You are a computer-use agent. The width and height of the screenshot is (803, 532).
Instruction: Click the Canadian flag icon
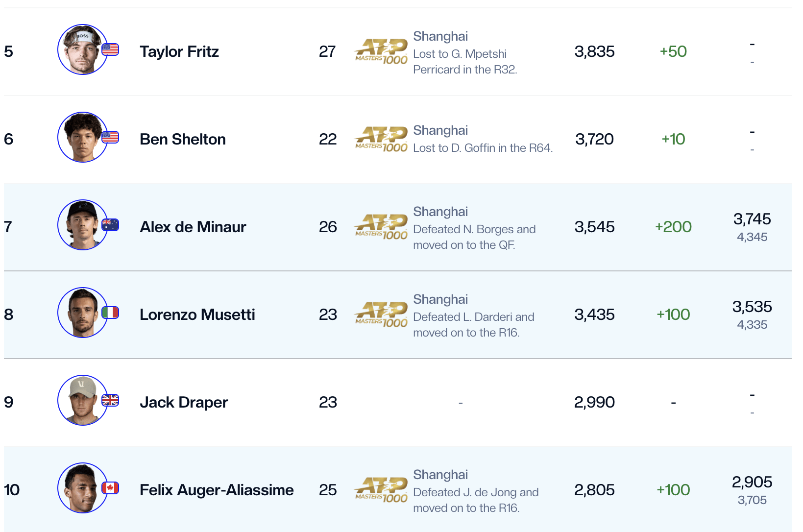pos(110,488)
